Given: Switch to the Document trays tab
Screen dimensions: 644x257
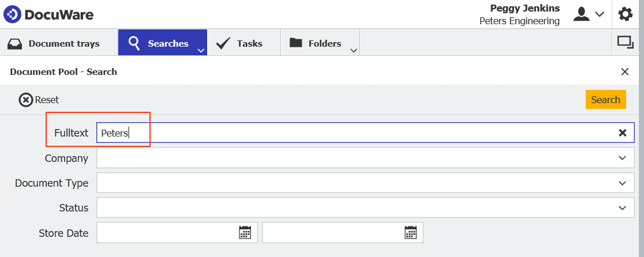Looking at the screenshot, I should (54, 43).
